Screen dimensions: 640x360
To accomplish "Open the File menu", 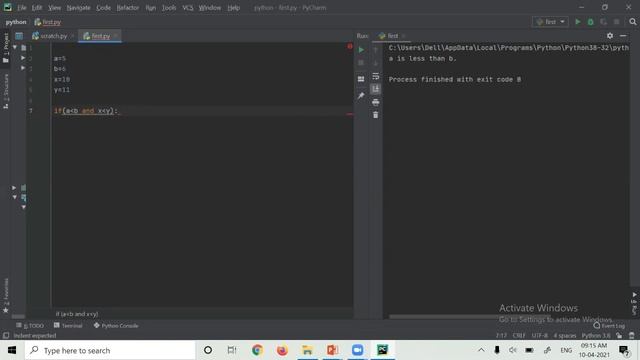I will 22,7.
